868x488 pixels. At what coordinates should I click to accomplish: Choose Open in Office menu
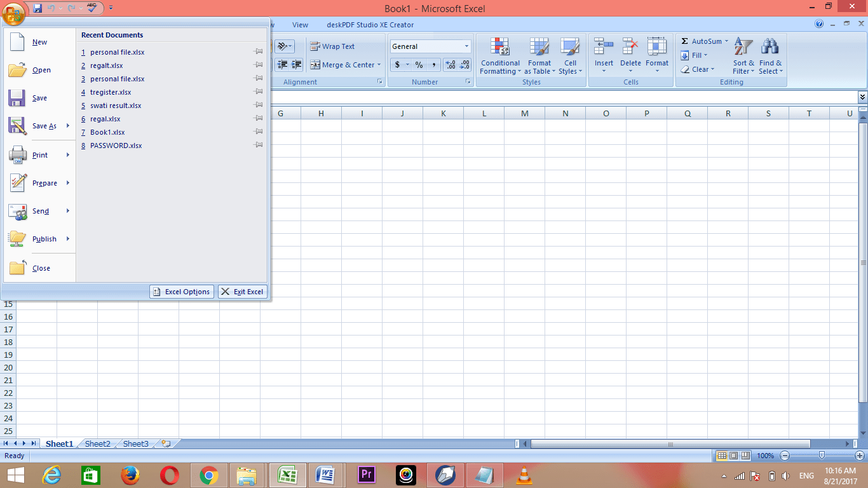tap(39, 70)
